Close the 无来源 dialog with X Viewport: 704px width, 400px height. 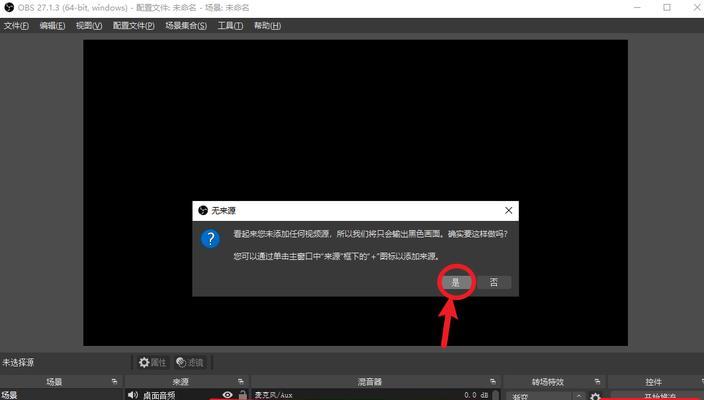(x=508, y=211)
